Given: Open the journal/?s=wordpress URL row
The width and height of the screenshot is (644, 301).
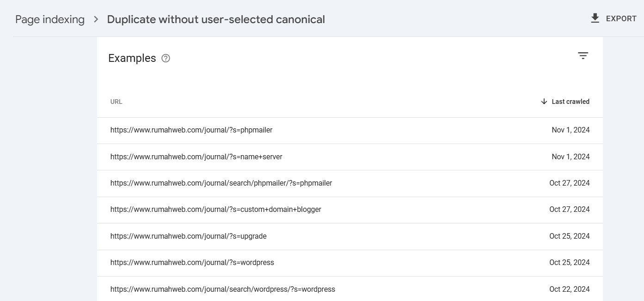Looking at the screenshot, I should click(350, 263).
